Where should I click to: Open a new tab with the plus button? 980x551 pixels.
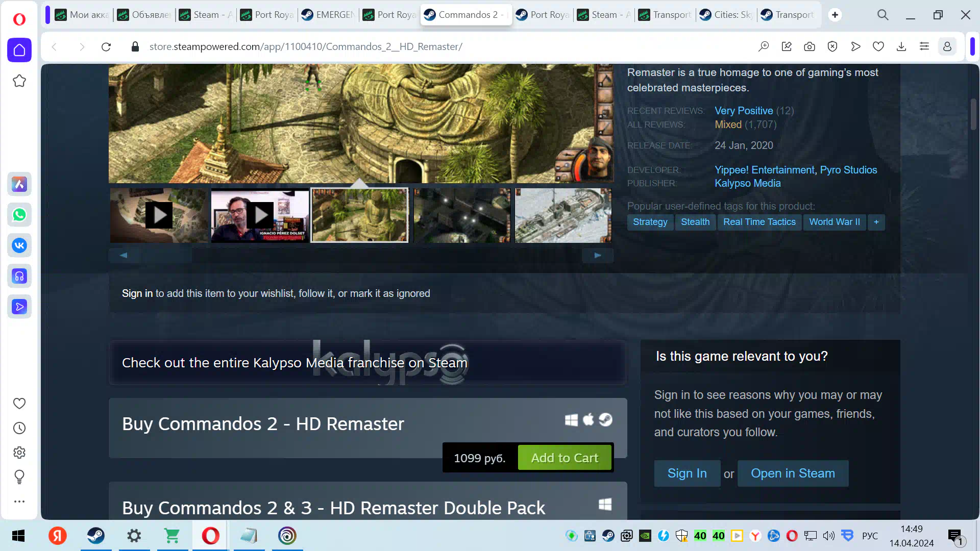pyautogui.click(x=835, y=15)
